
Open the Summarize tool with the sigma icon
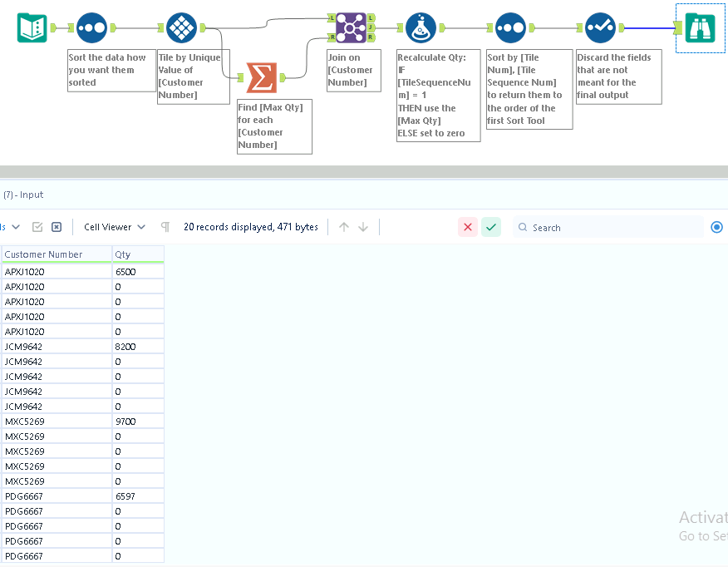262,77
